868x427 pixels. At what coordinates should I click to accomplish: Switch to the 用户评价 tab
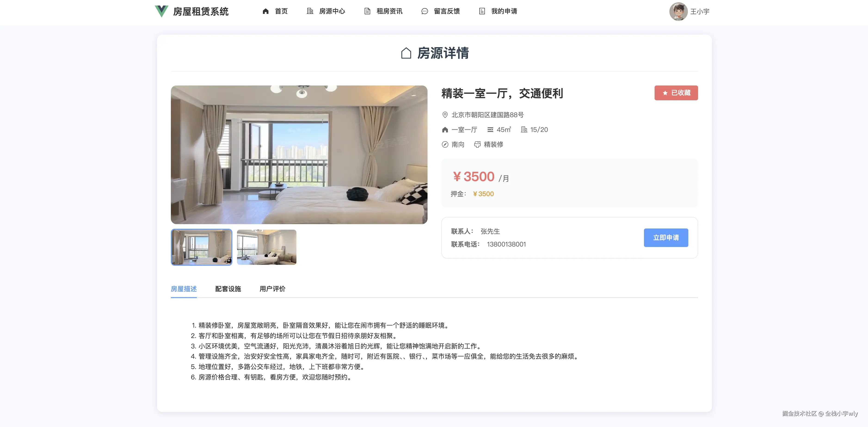[x=272, y=289]
